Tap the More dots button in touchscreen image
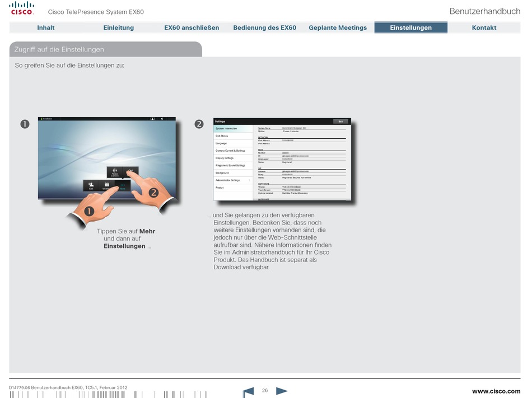 tap(123, 186)
